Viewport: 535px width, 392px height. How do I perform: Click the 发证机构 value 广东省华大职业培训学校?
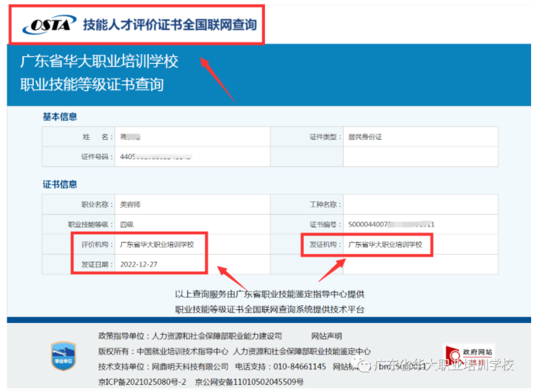(x=385, y=244)
